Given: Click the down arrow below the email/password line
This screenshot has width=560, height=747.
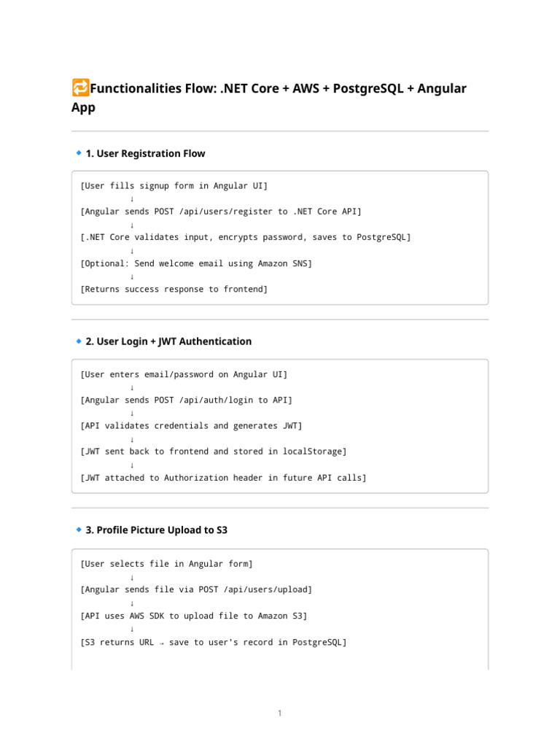Looking at the screenshot, I should click(x=131, y=387).
